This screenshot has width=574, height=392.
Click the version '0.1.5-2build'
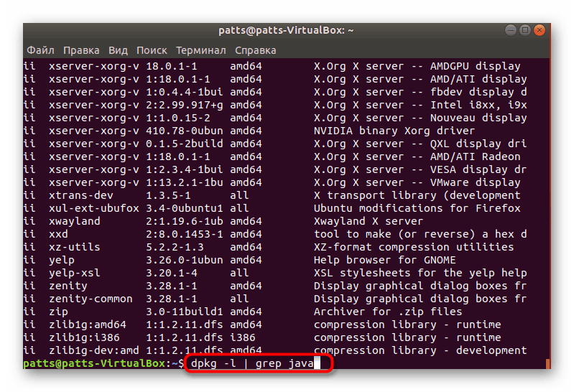184,144
